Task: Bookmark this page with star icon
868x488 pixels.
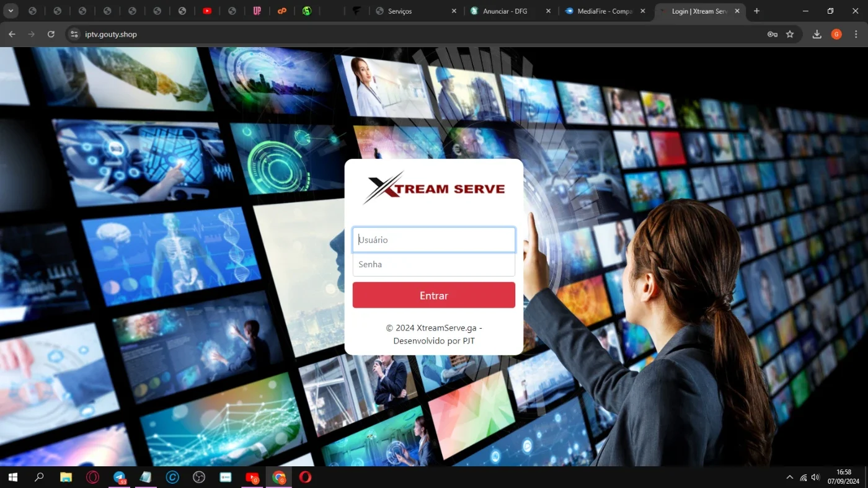Action: coord(790,34)
